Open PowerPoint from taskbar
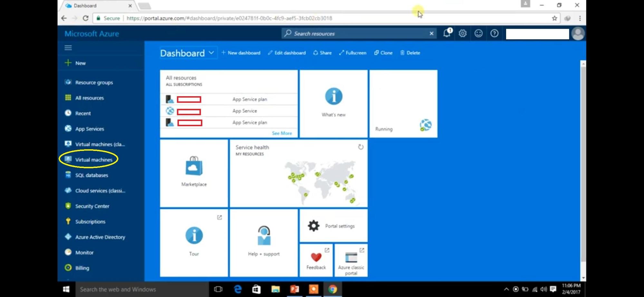The height and width of the screenshot is (297, 644). click(294, 289)
